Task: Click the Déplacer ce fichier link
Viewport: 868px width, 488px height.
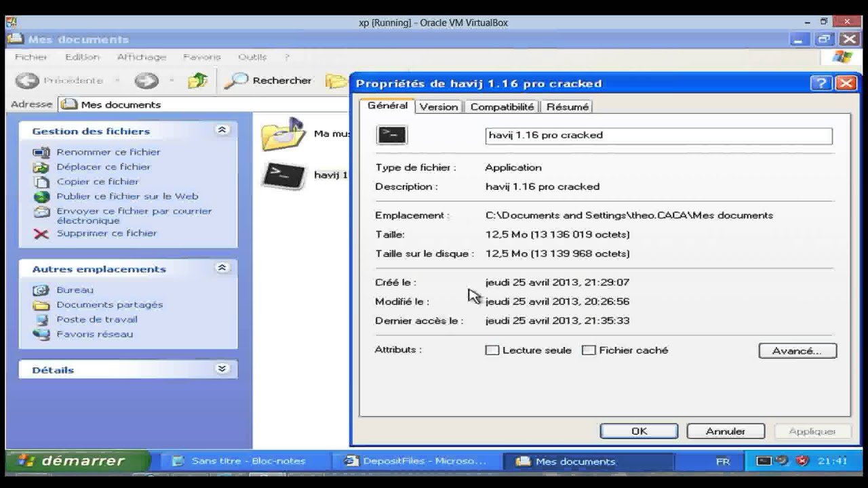Action: [103, 167]
